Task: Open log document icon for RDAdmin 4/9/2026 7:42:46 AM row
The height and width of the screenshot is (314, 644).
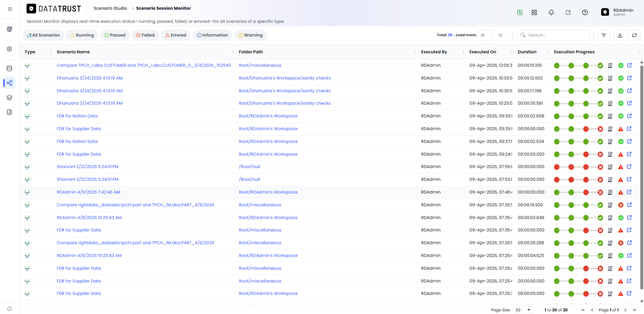Action: [610, 192]
